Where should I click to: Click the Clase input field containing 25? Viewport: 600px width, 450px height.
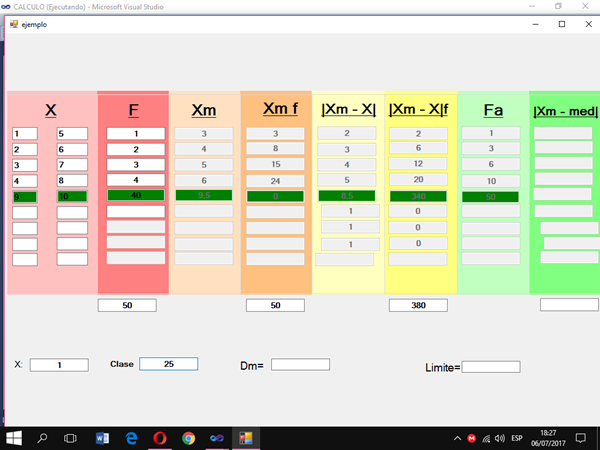(x=169, y=364)
